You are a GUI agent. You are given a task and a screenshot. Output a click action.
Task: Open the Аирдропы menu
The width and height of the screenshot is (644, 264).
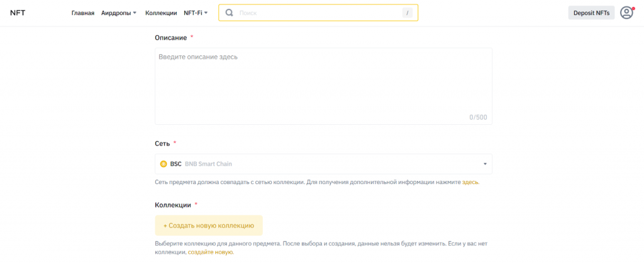pyautogui.click(x=115, y=13)
